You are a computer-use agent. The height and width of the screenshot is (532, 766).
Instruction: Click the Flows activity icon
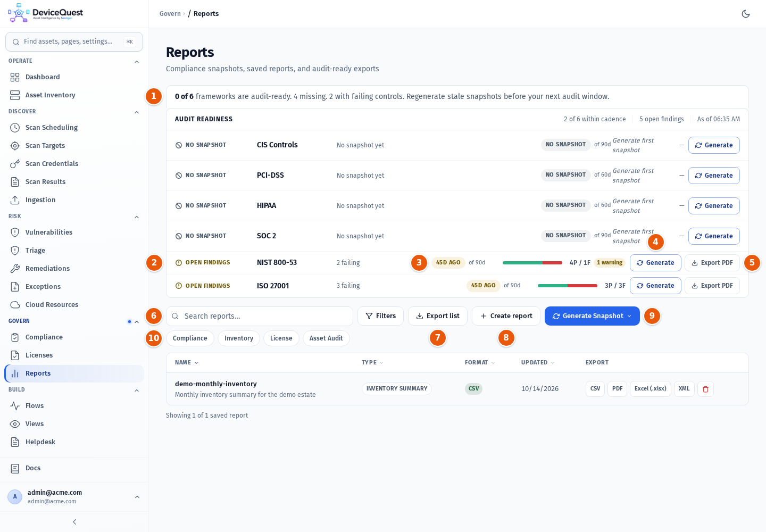click(x=15, y=406)
